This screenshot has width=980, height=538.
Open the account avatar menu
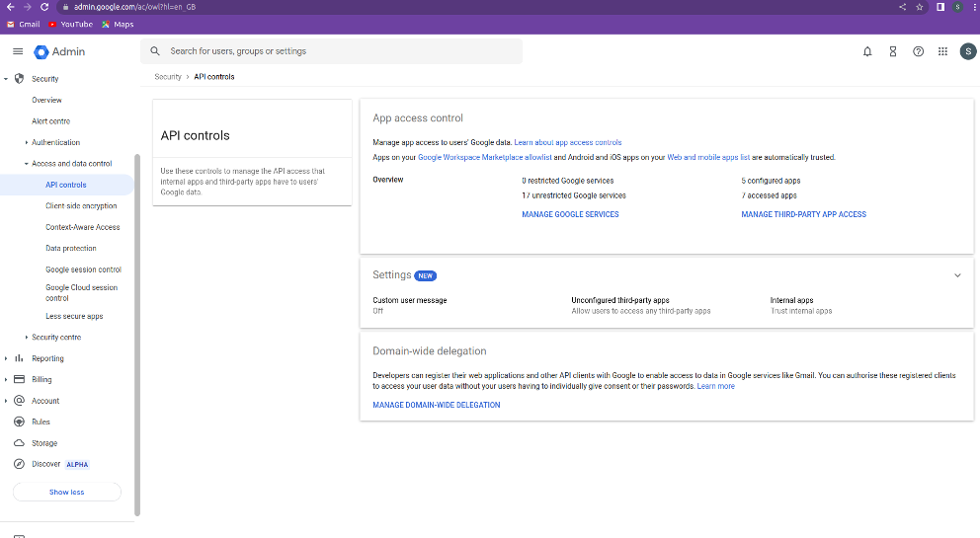pos(967,52)
